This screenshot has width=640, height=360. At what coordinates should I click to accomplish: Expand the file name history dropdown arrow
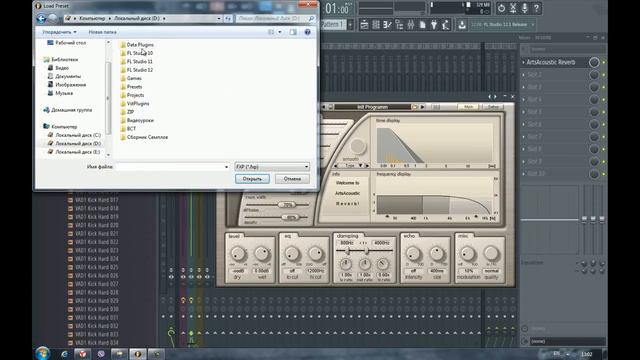pyautogui.click(x=227, y=167)
